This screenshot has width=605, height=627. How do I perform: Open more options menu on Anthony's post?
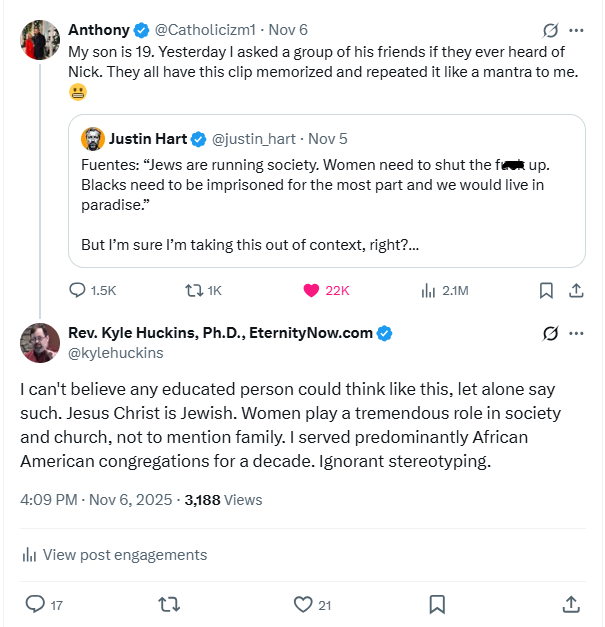pyautogui.click(x=576, y=30)
